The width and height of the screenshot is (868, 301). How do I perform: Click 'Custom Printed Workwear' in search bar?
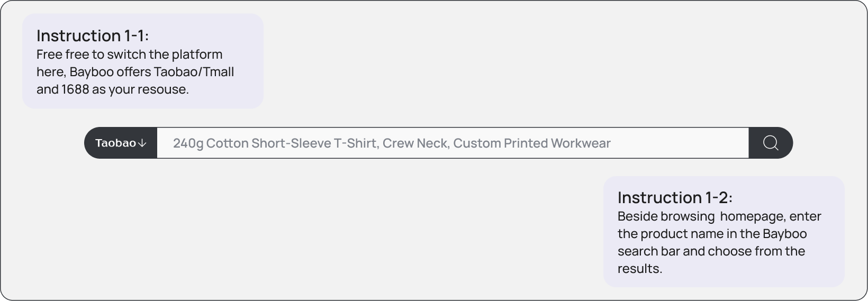(x=531, y=143)
